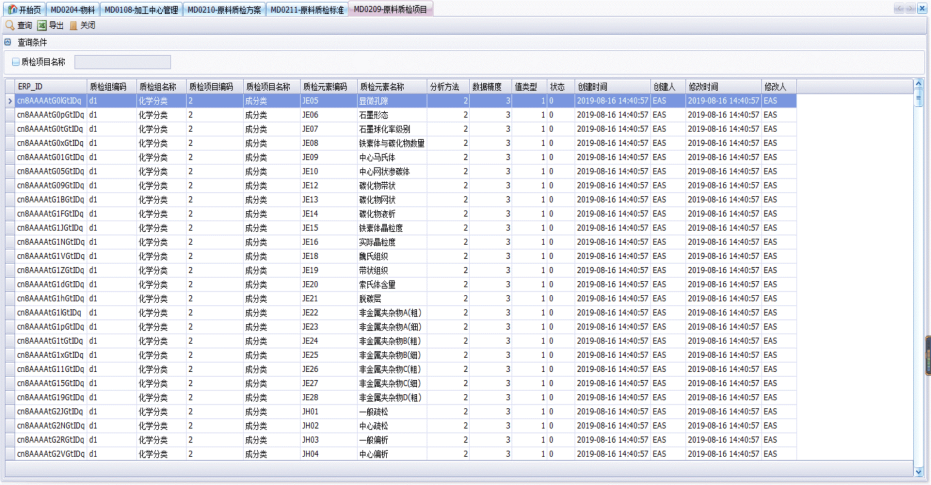Close the current tab with X button

922,9
